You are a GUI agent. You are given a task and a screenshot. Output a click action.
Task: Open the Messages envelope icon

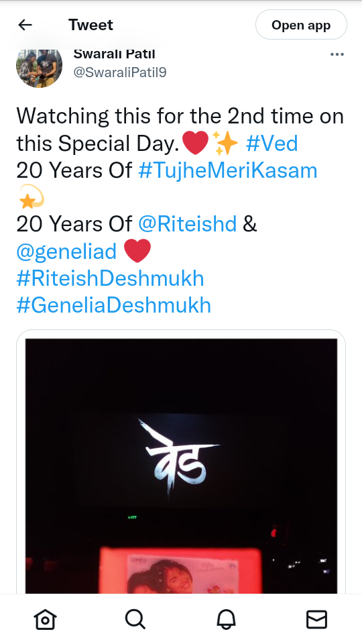317,619
